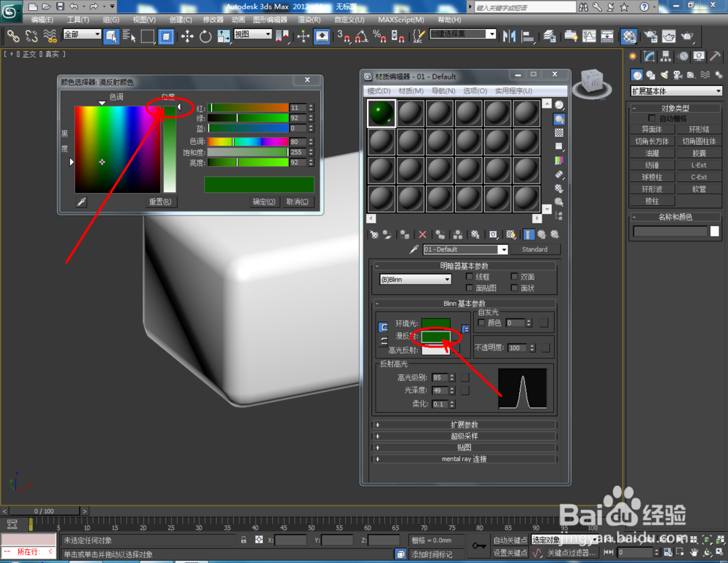
Task: Click Reset Map/Mtl red X icon
Action: click(422, 235)
